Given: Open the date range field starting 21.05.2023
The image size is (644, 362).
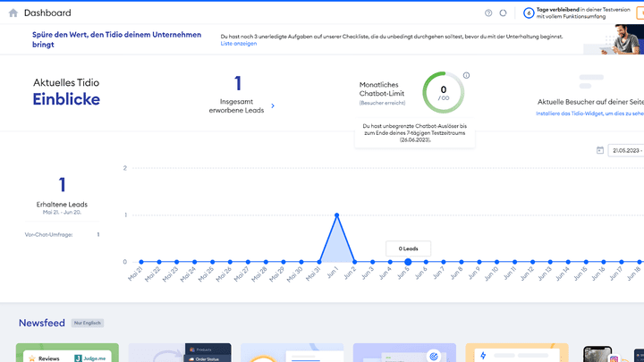Looking at the screenshot, I should click(x=626, y=150).
